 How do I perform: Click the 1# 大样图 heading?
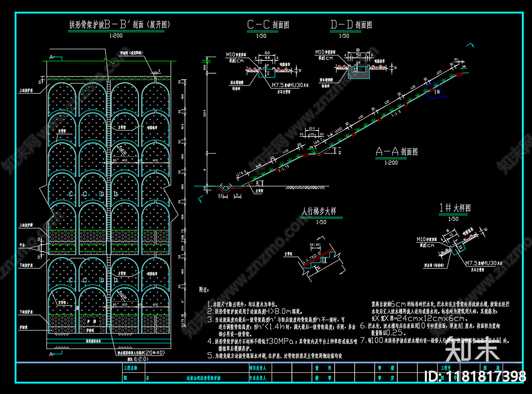click(455, 208)
